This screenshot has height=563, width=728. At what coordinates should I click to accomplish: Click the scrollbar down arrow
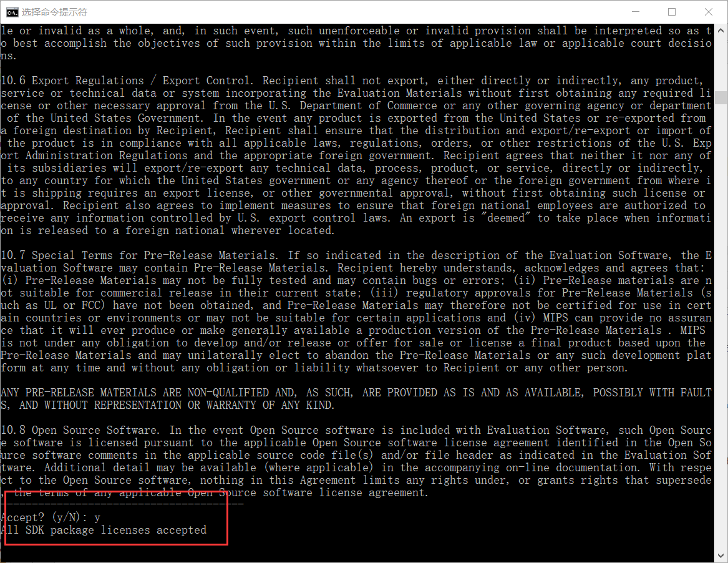(x=721, y=556)
